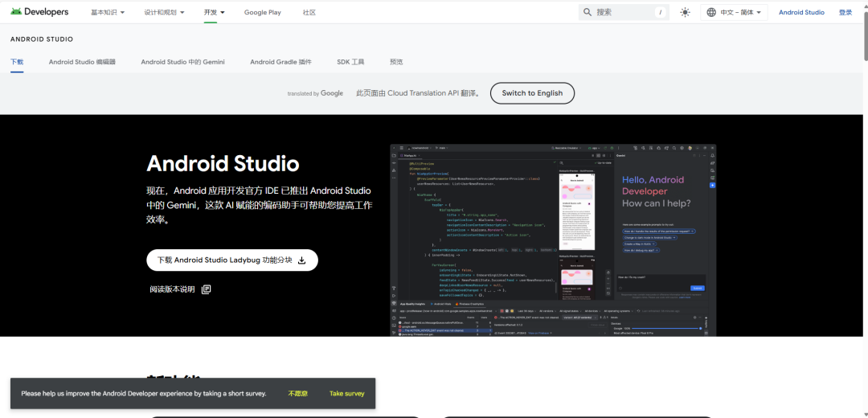Click the Switch to English button

tap(532, 93)
